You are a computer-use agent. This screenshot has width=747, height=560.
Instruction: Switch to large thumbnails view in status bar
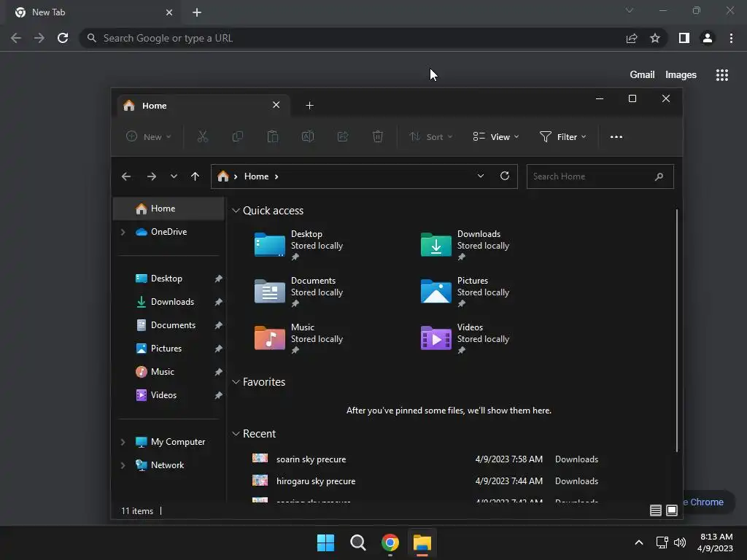pyautogui.click(x=672, y=510)
